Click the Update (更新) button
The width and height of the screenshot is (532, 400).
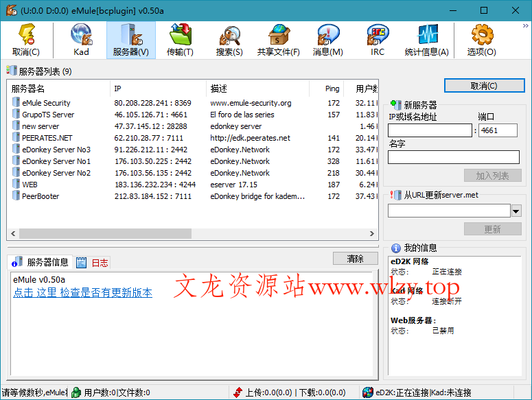pos(493,229)
